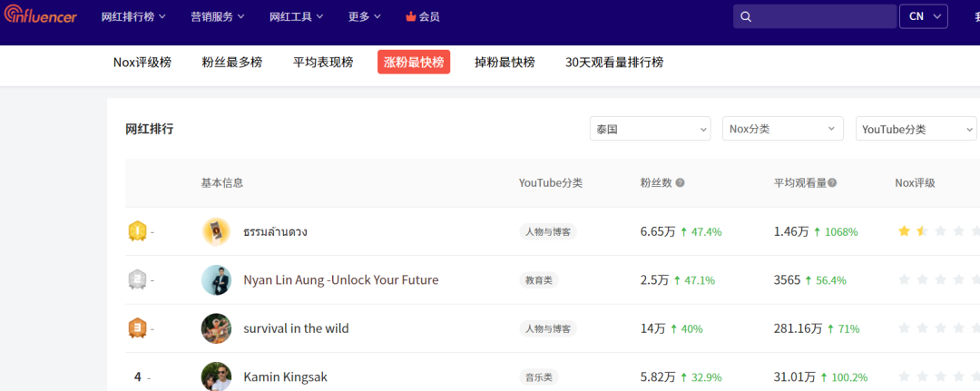980x391 pixels.
Task: Select the 掉粉最快榜 tab
Action: (x=505, y=63)
